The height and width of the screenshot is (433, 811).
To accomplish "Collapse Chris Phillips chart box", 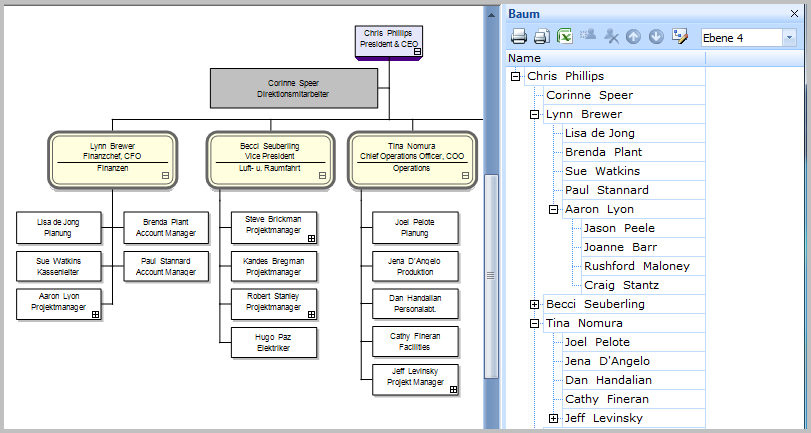I will [418, 51].
